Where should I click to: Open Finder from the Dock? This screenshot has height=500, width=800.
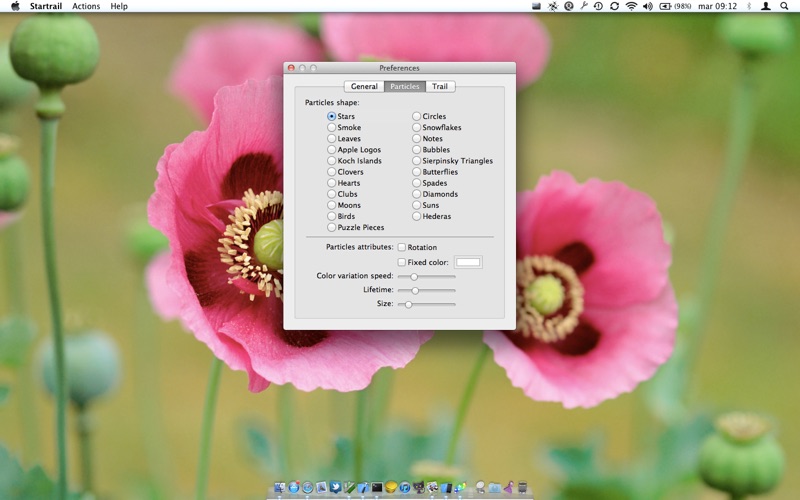279,488
